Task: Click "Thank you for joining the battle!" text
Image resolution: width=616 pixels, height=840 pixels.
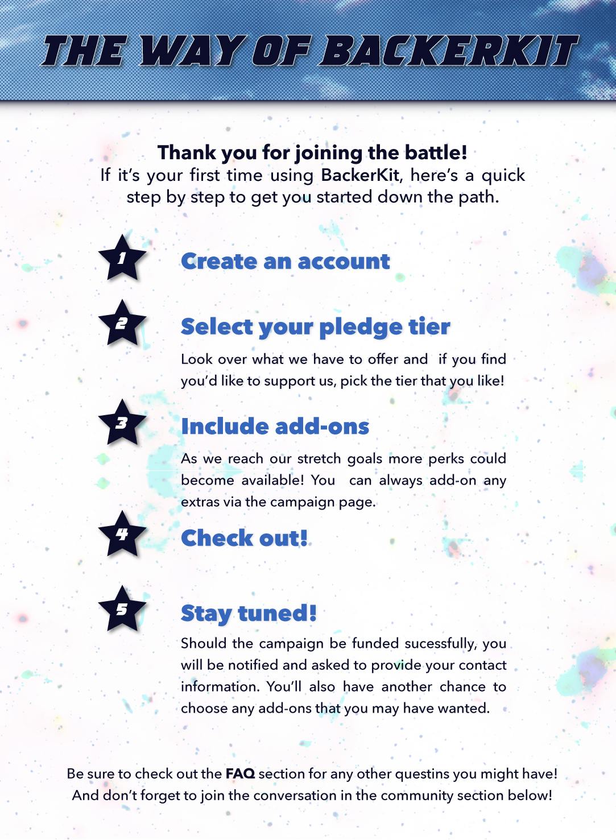Action: pos(312,152)
